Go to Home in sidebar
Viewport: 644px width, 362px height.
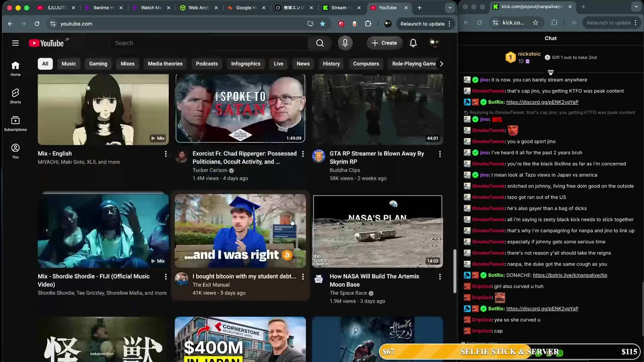coord(16,69)
